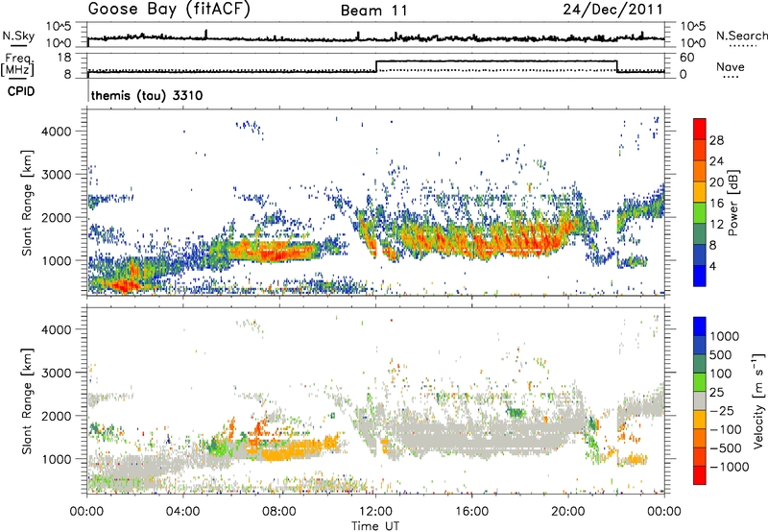Click the red bottom segment of Velocity color bar

[x=700, y=475]
